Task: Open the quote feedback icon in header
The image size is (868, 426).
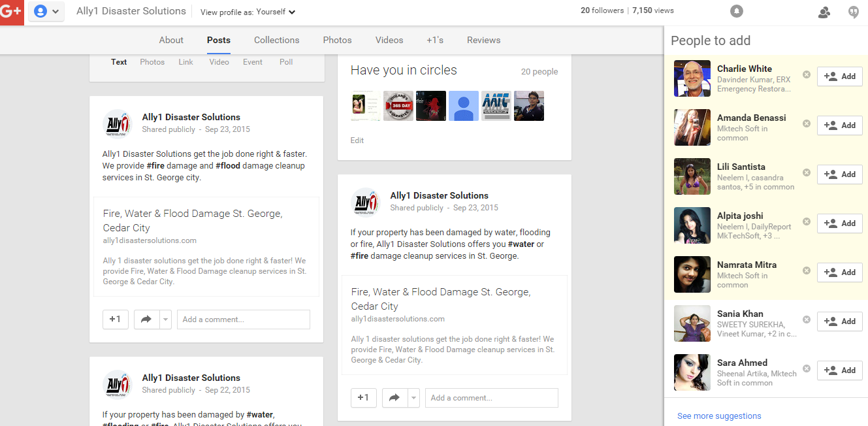Action: pos(853,12)
